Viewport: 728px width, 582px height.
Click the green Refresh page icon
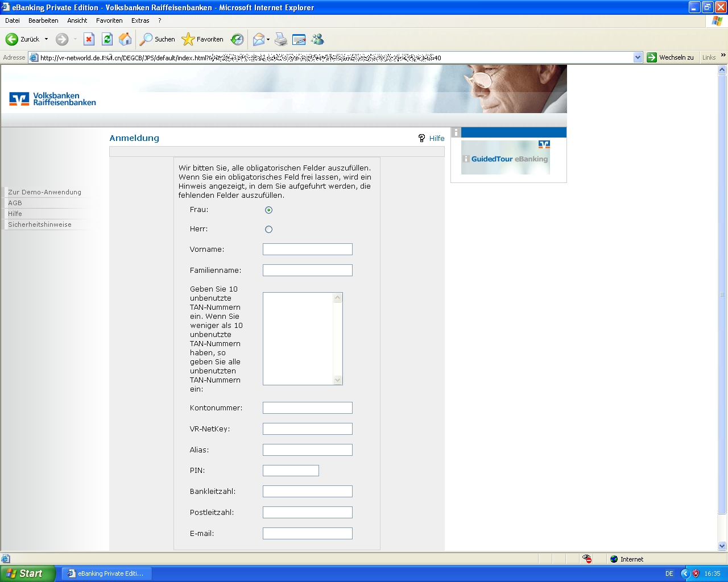107,39
